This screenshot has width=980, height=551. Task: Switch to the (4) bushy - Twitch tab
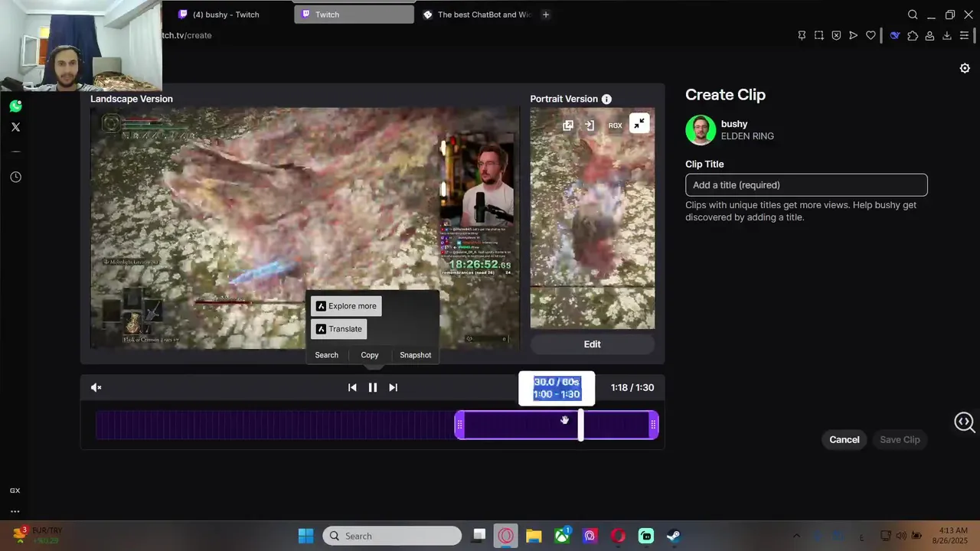(226, 15)
